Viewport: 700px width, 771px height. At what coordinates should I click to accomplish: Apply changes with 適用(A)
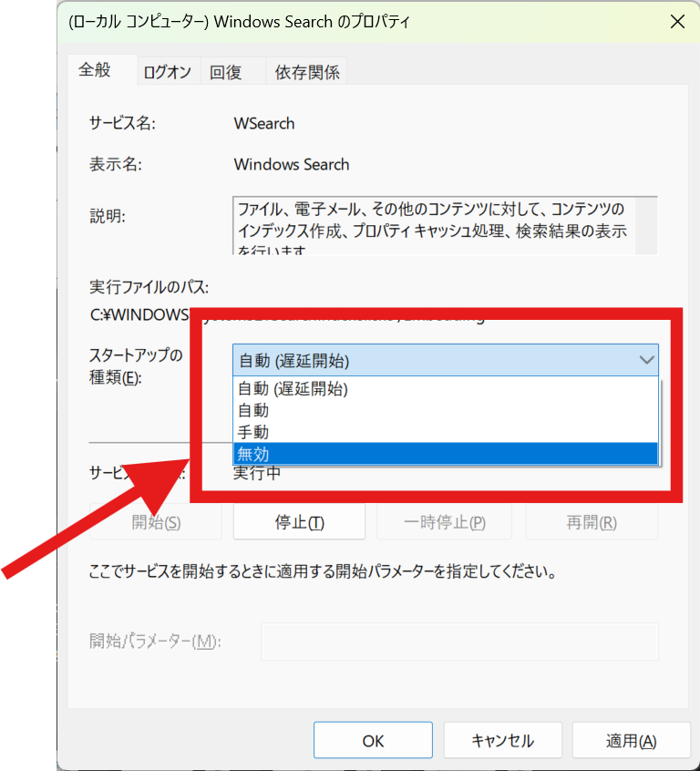pos(631,740)
